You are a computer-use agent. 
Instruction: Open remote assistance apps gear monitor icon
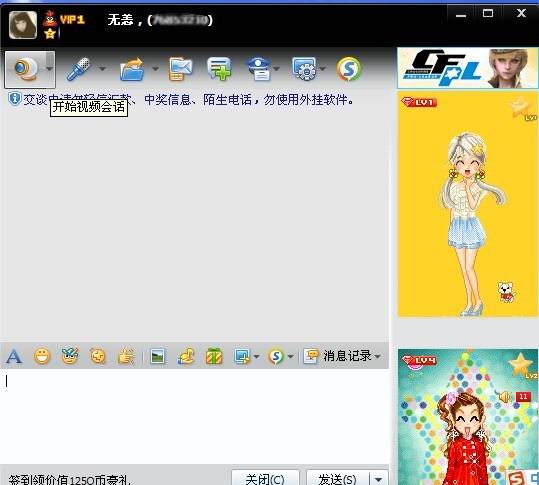click(305, 69)
